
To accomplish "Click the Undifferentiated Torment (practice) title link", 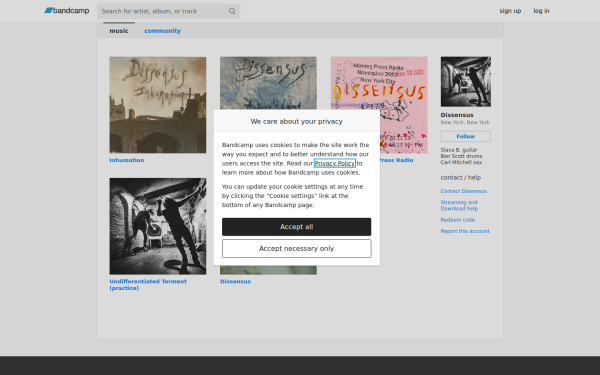I will (148, 284).
